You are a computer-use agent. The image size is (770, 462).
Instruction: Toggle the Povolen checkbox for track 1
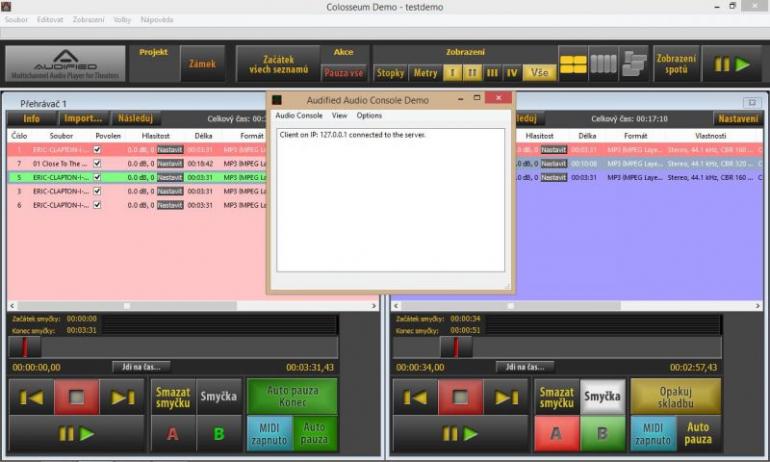[x=97, y=149]
